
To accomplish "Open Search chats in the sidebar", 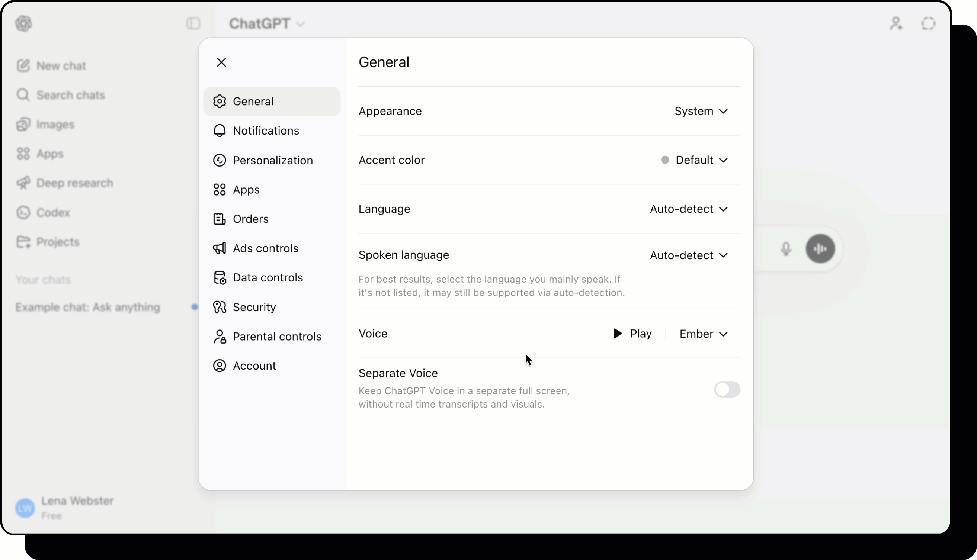I will click(70, 94).
